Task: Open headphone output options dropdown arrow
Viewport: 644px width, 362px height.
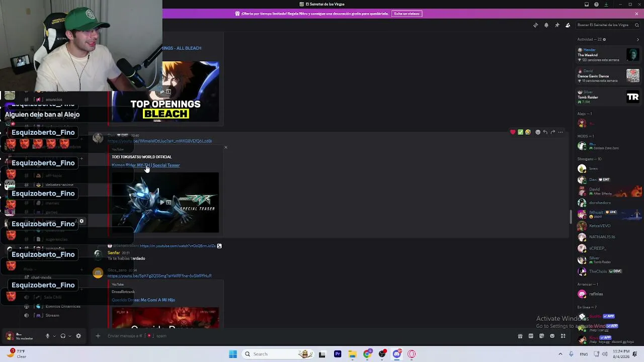Action: pyautogui.click(x=70, y=336)
